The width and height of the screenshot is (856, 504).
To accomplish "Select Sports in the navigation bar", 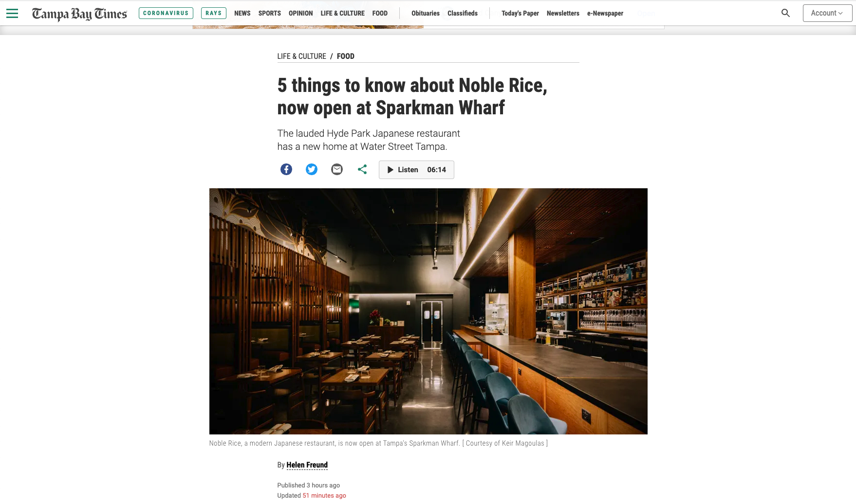I will (x=270, y=13).
